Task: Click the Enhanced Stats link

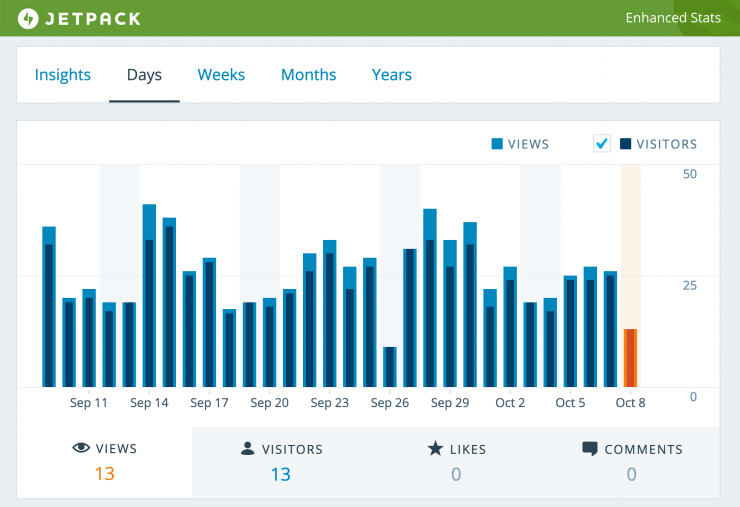Action: tap(673, 18)
